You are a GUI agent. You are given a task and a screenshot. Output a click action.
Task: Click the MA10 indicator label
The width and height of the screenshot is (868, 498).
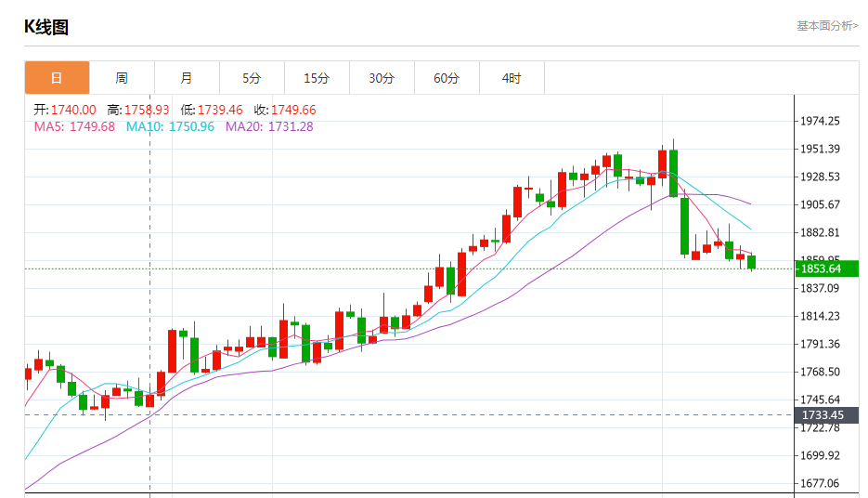[x=170, y=126]
